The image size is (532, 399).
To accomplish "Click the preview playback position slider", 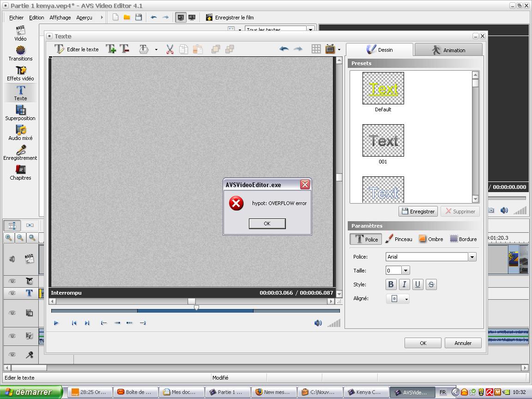I will click(196, 308).
